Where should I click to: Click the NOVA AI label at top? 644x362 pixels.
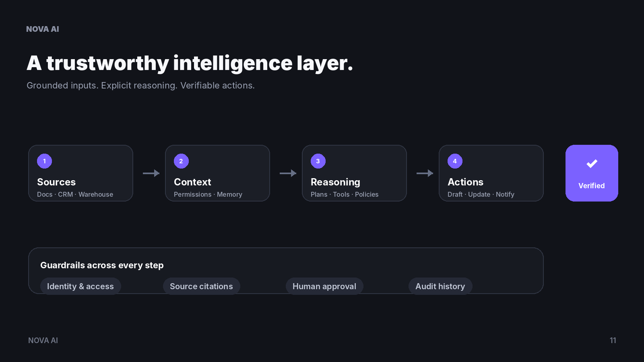pyautogui.click(x=43, y=29)
